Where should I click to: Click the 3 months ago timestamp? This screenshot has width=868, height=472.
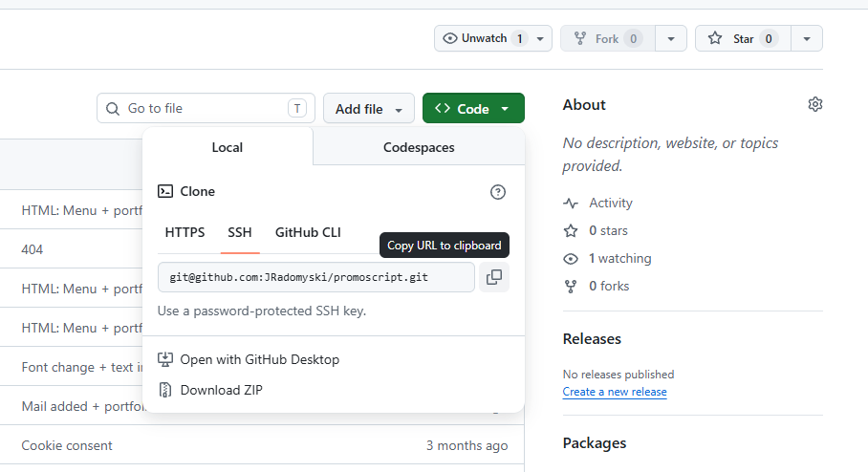(x=467, y=445)
